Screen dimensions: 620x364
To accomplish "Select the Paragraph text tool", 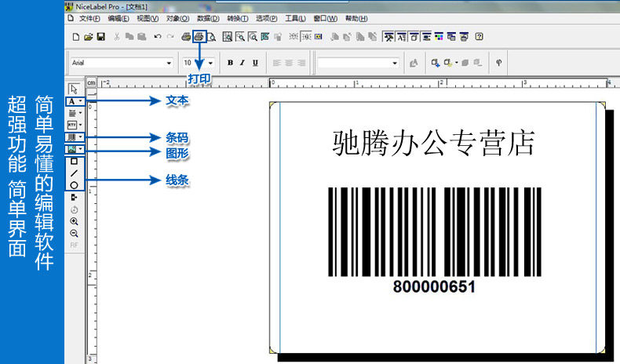I will pos(72,113).
